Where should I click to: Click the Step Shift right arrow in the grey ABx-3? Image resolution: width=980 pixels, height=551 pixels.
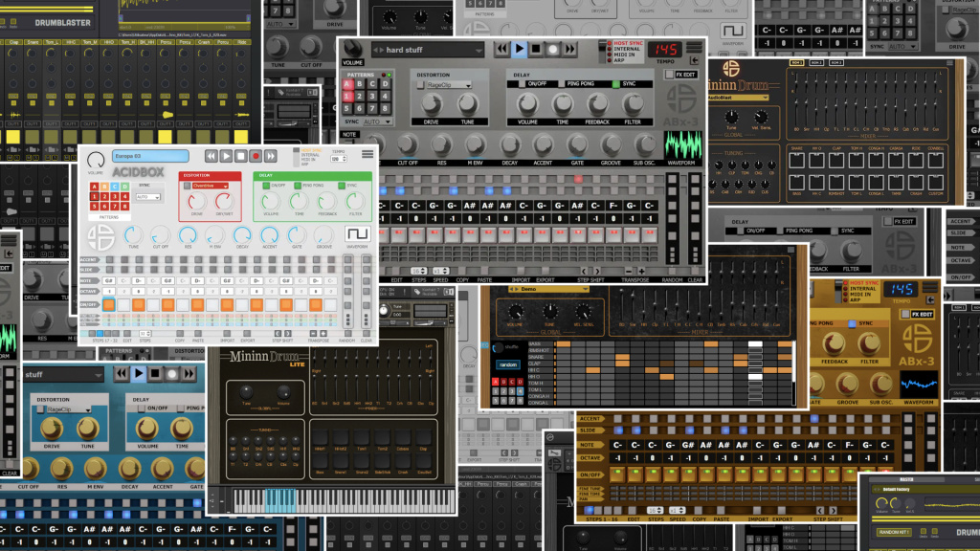pos(597,271)
